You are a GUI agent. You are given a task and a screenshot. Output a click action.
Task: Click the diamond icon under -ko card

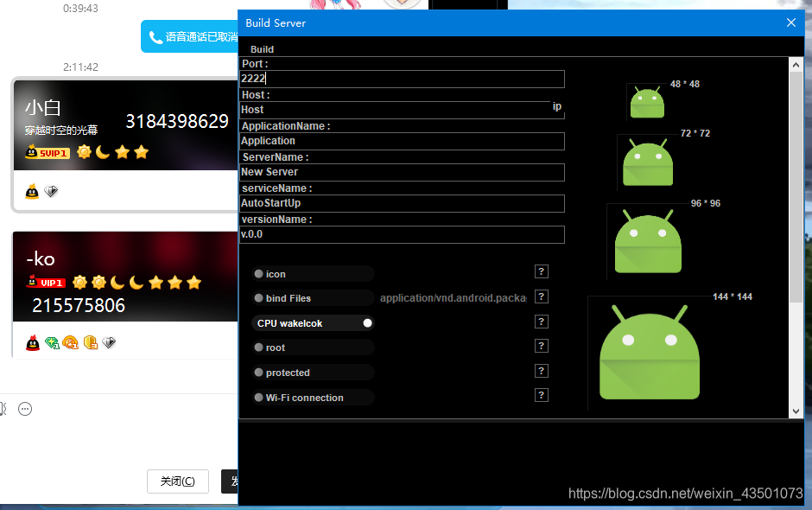coord(109,342)
